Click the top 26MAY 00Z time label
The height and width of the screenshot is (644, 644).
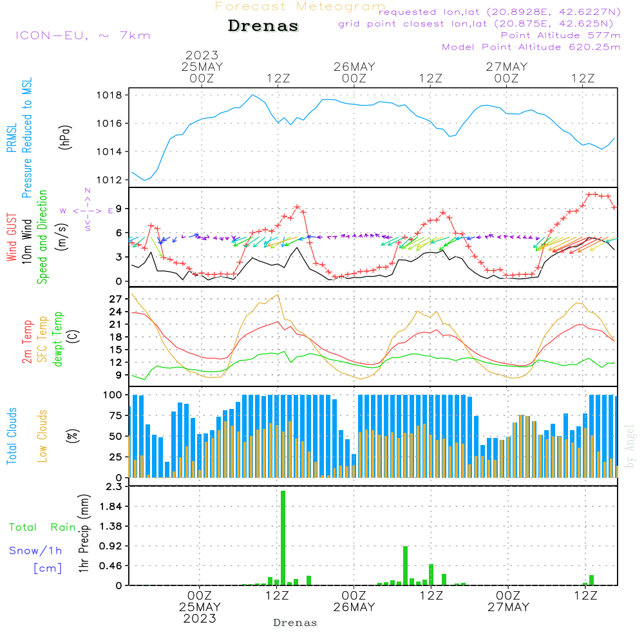click(x=354, y=73)
